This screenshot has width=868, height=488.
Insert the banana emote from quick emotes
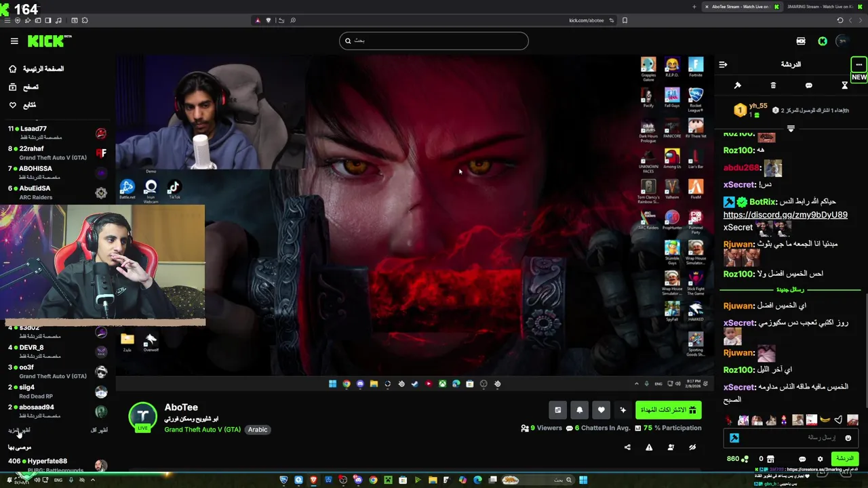825,420
